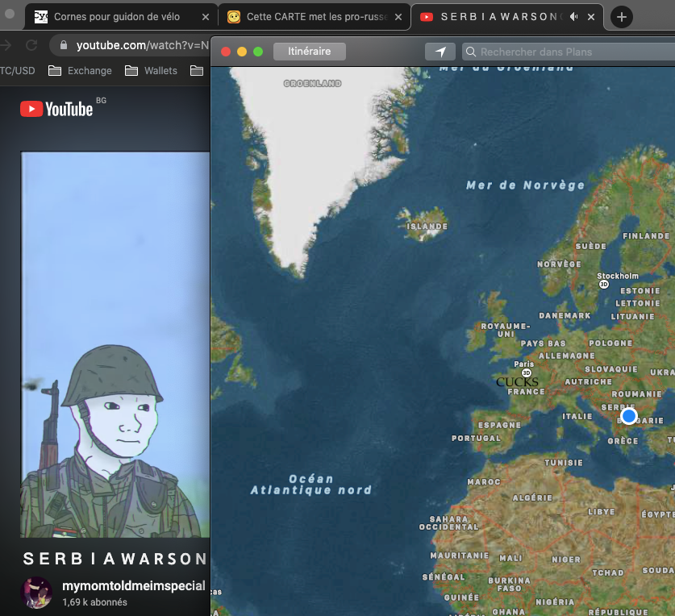Open the mymomtoldmeimspecial channel name link
Screen dimensions: 675x616
click(x=134, y=585)
